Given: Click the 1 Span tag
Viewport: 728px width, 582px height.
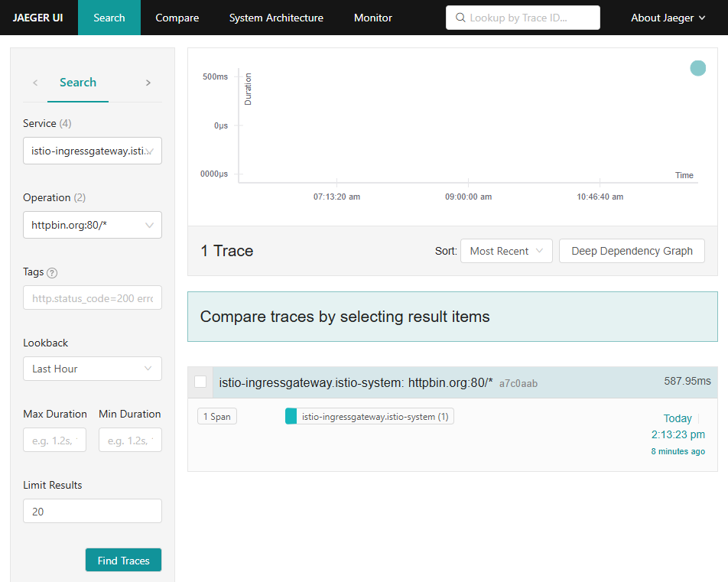Looking at the screenshot, I should coord(217,417).
